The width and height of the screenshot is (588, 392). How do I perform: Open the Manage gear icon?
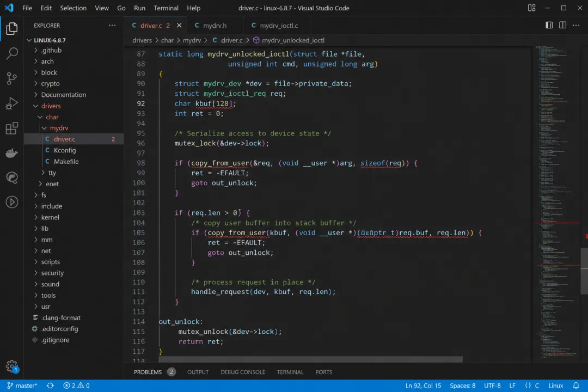pos(11,366)
